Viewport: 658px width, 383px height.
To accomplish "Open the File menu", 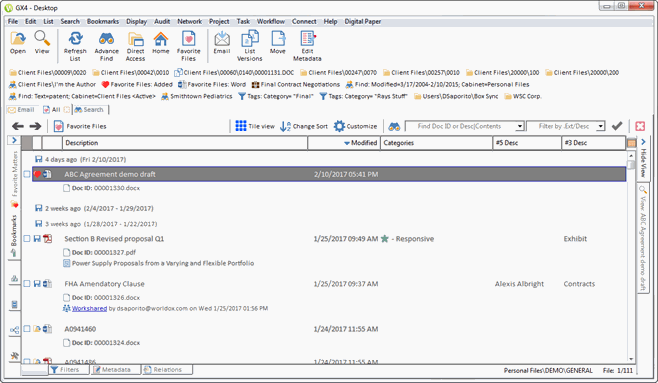I will pos(13,21).
